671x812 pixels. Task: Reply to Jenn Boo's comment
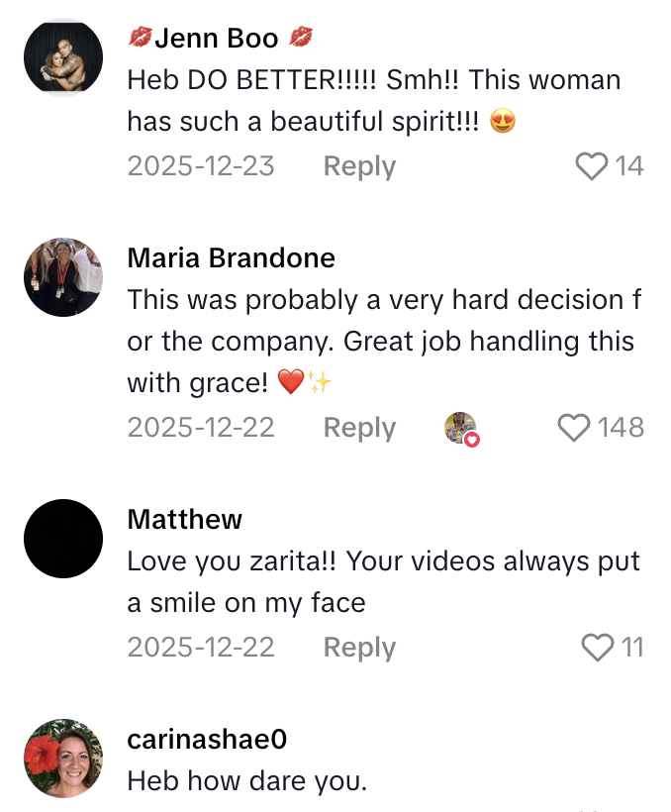pos(359,166)
